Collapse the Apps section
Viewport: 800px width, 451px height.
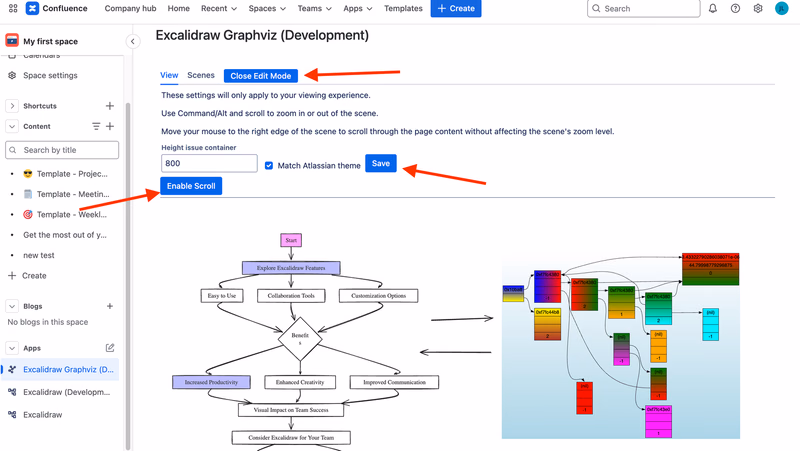click(x=12, y=348)
